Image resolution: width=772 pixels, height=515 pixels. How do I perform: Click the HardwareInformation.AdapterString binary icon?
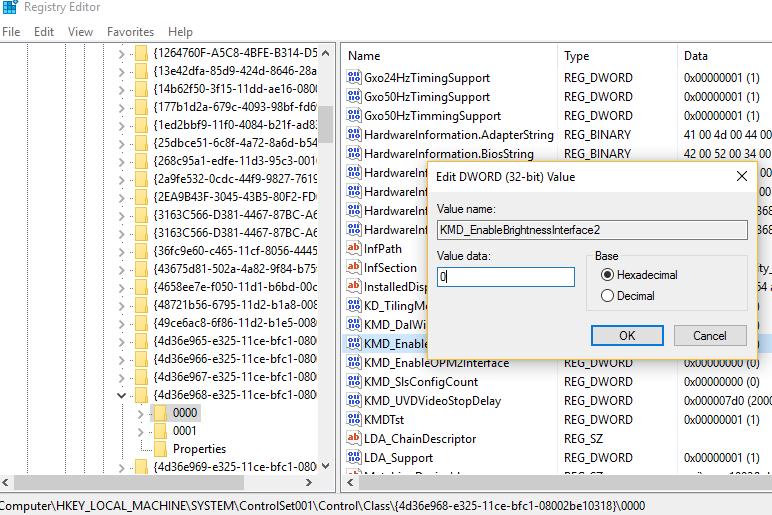tap(353, 135)
